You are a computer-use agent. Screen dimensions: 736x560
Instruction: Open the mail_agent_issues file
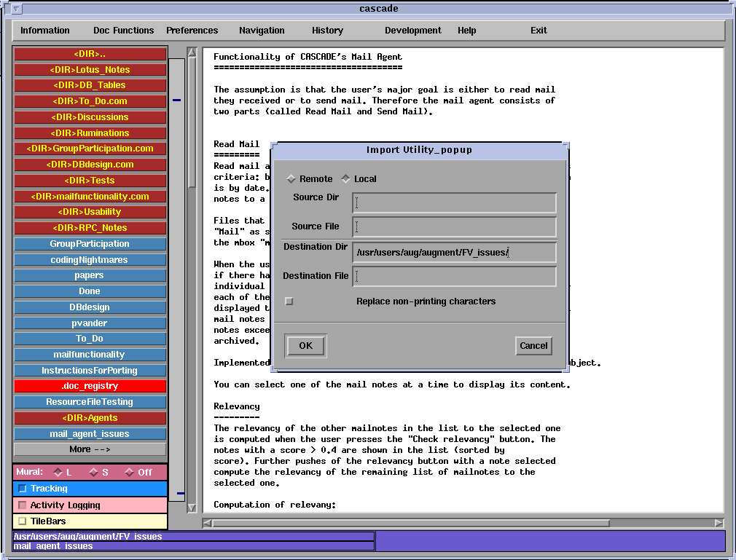point(90,434)
